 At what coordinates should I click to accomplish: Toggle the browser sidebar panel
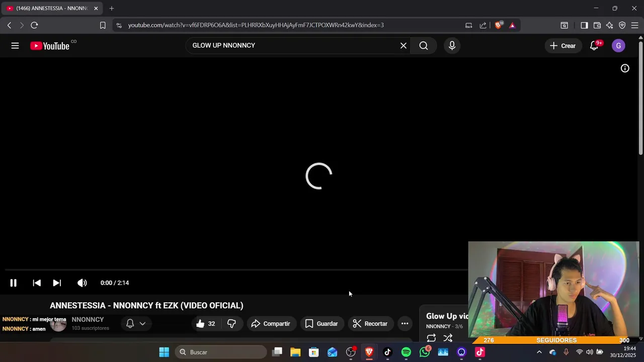[584, 25]
